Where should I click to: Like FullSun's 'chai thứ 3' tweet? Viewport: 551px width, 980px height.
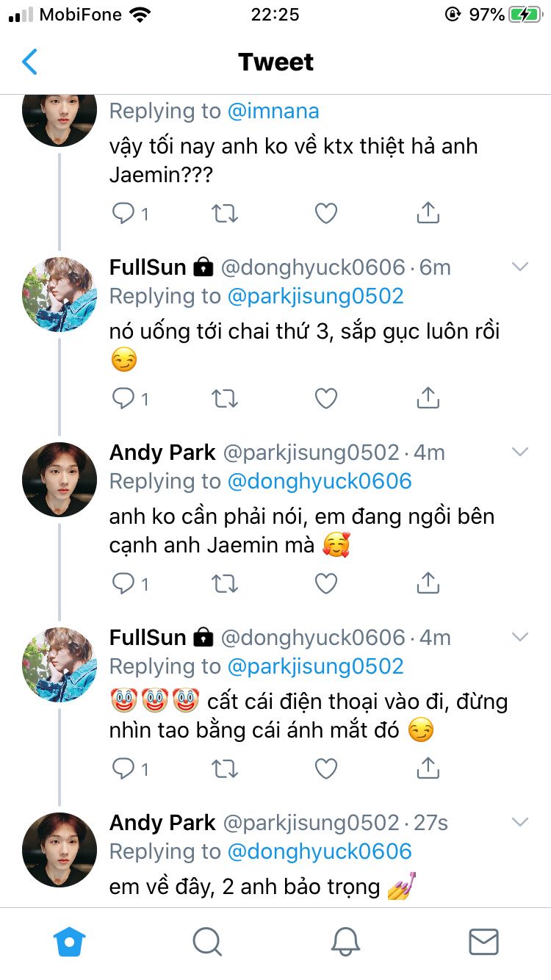[325, 399]
